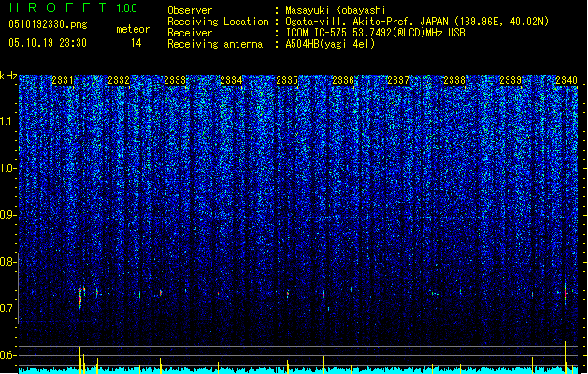Click the 2332 time marker
Viewport: 588px width, 374px height.
pos(119,80)
